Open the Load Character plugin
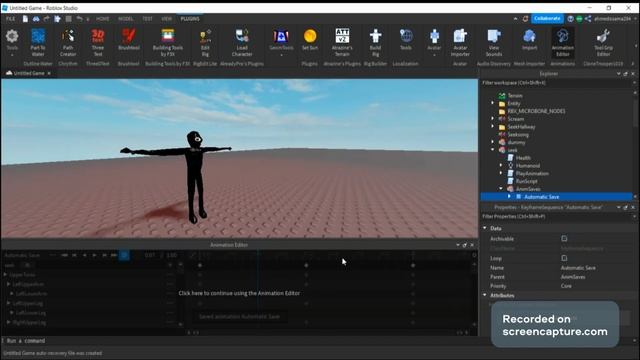Screen dimensions: 640x360 (x=242, y=43)
